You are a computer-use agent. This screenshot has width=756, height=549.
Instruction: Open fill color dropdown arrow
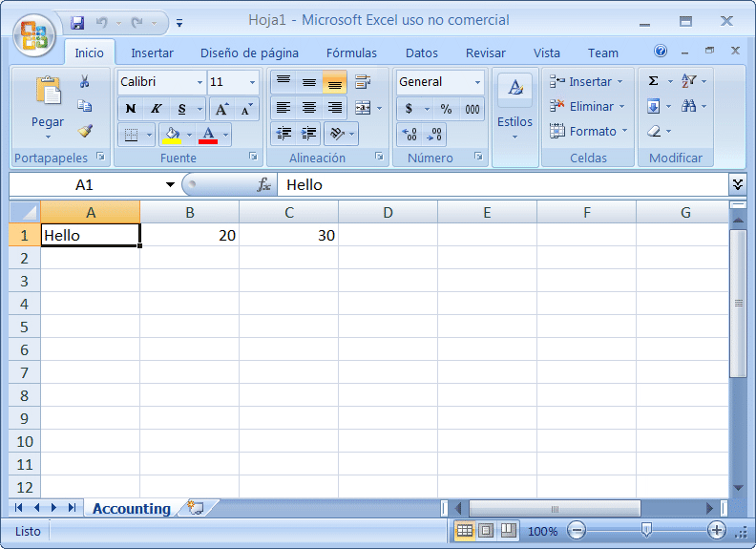[x=189, y=135]
